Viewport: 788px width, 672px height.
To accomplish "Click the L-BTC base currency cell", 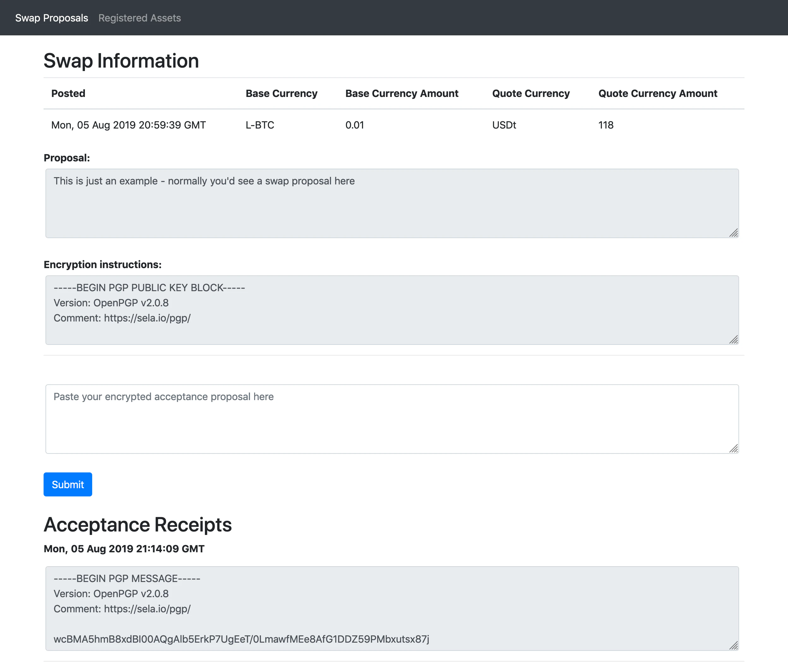I will click(x=260, y=125).
